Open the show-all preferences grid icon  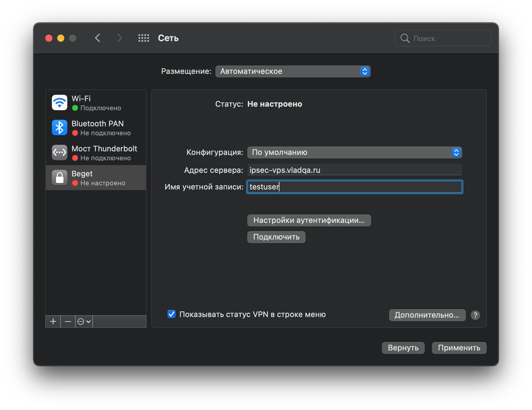[144, 38]
